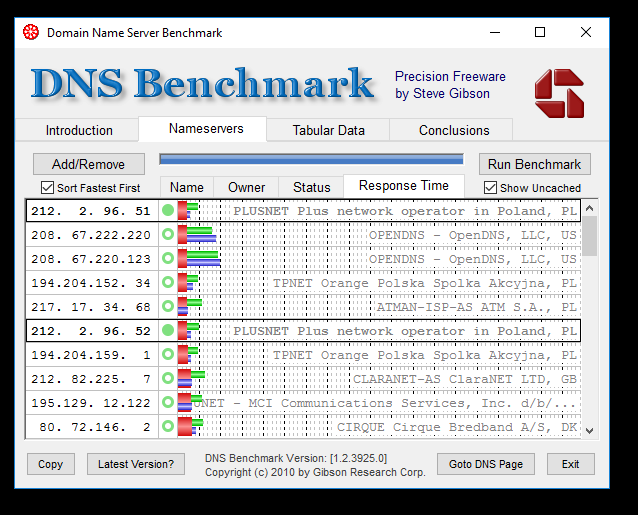This screenshot has height=515, width=638.
Task: Toggle the Sort Fastest First checkbox
Action: [x=48, y=188]
